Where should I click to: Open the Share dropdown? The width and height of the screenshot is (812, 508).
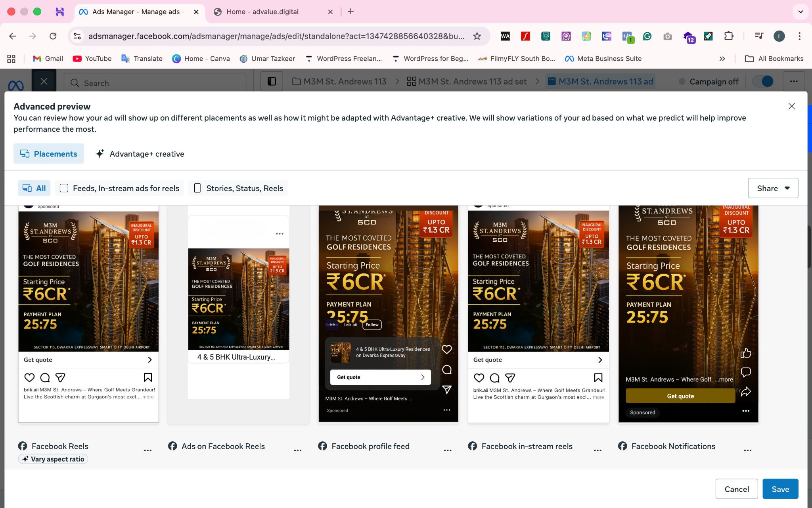773,188
